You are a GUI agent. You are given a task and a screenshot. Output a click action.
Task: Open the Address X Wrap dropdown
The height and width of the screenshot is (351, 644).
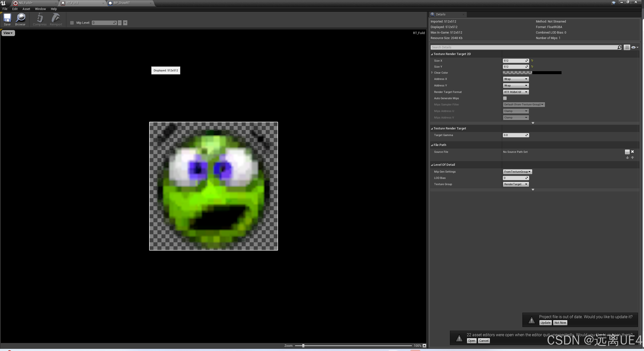tap(516, 79)
